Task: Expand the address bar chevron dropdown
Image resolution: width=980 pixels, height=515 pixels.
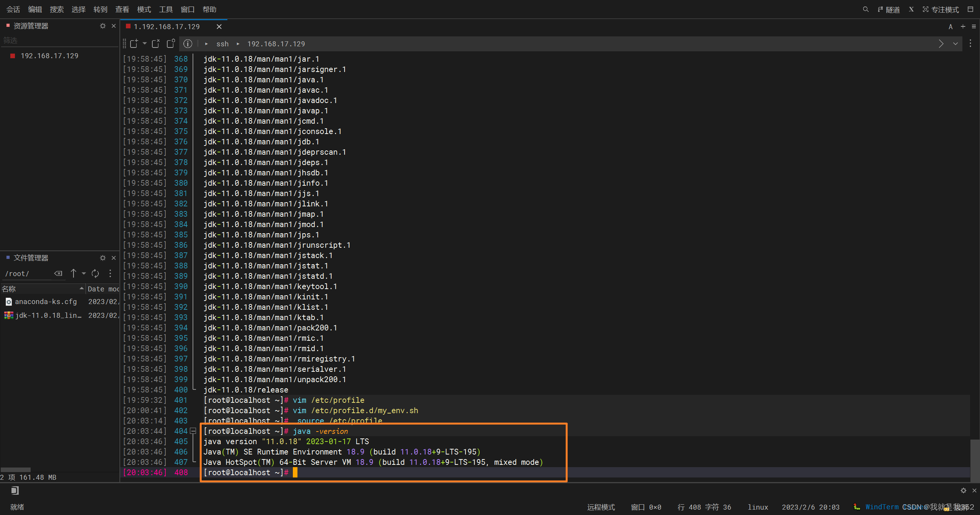Action: 955,44
